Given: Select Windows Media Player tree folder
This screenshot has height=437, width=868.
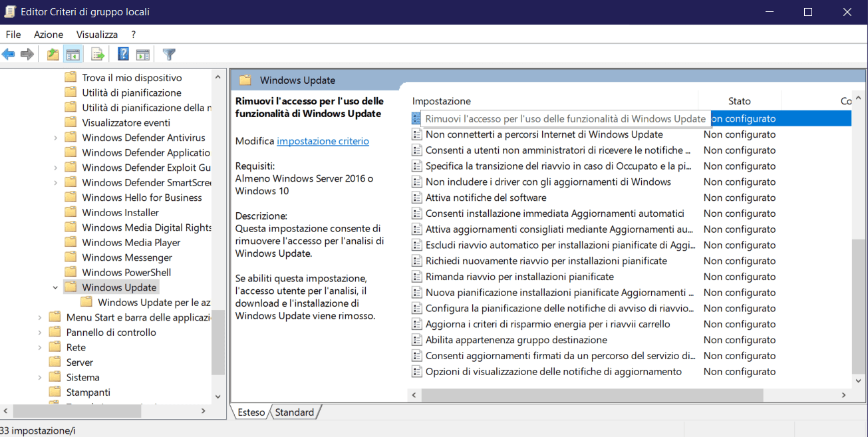Looking at the screenshot, I should pyautogui.click(x=131, y=242).
